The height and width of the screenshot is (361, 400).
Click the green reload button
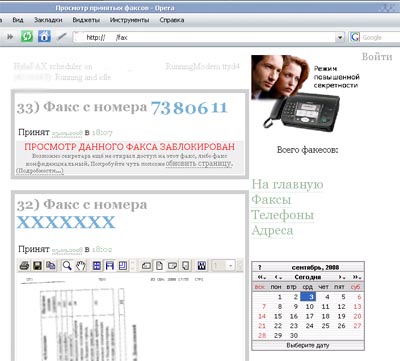coord(27,36)
